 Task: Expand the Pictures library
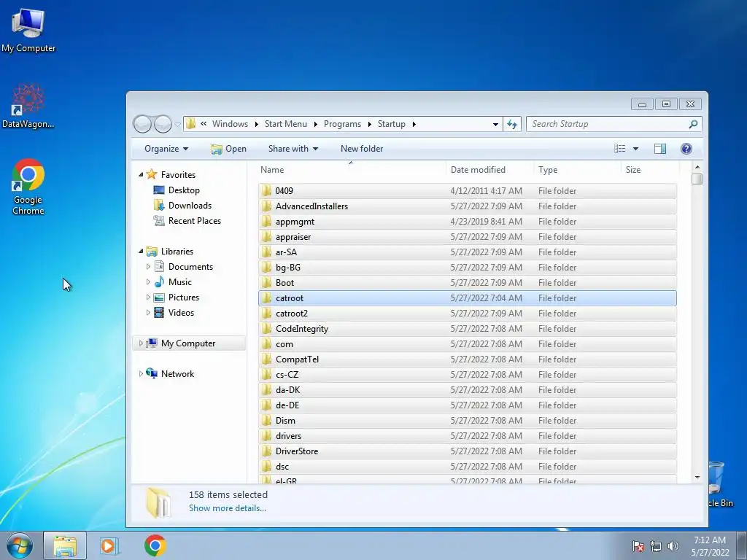(x=148, y=297)
